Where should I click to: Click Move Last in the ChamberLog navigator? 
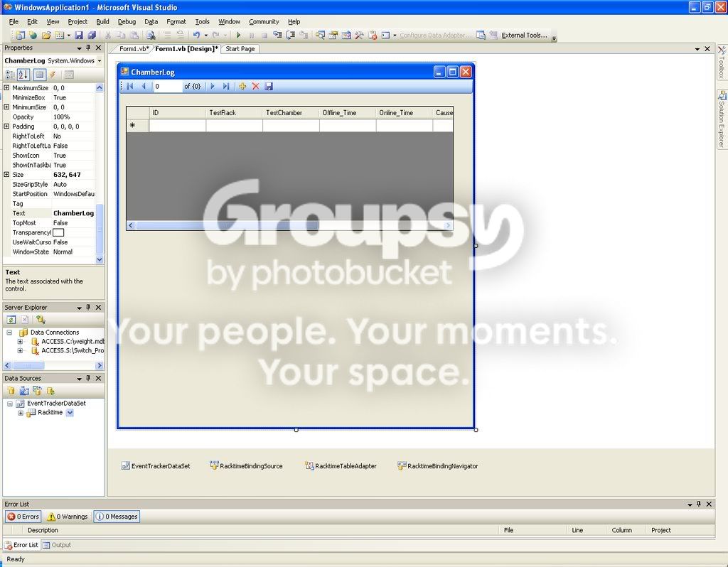tap(226, 86)
